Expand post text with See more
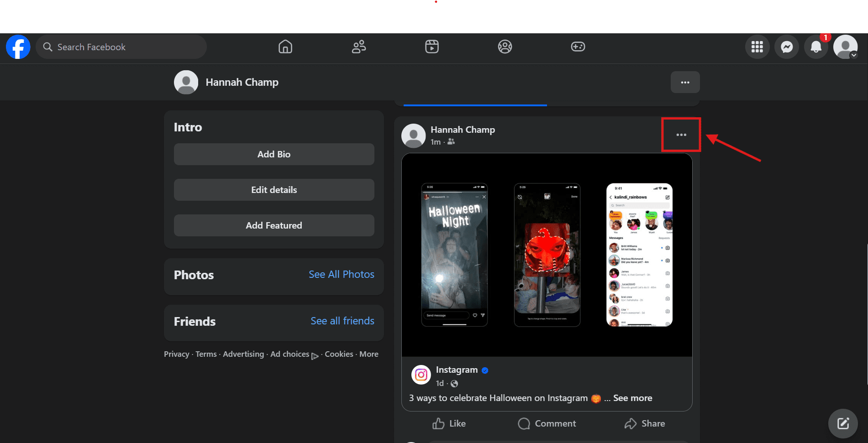 632,398
